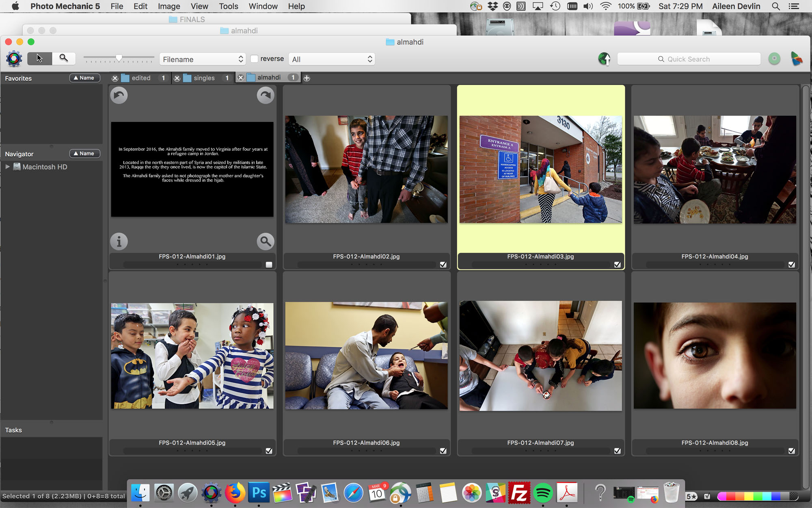This screenshot has width=812, height=508.
Task: Click the Favorites Name sort button
Action: (x=84, y=78)
